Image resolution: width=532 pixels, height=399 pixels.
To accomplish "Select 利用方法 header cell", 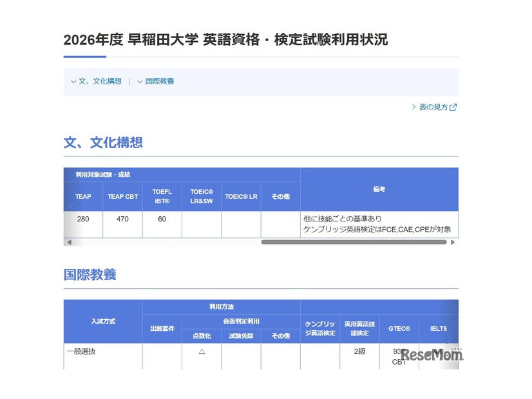I will 221,307.
